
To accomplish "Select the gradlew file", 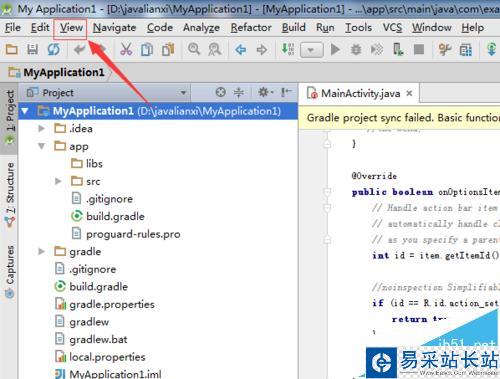I will 82,322.
